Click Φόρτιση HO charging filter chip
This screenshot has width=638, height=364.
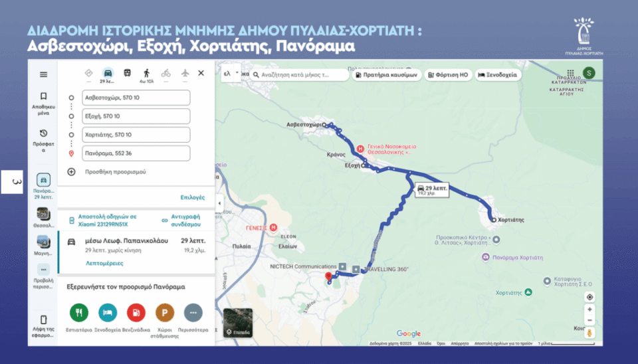[448, 75]
